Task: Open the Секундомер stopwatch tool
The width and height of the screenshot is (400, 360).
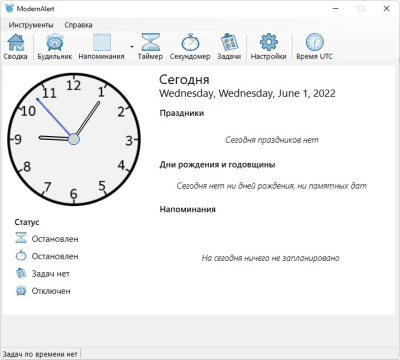Action: pyautogui.click(x=190, y=42)
